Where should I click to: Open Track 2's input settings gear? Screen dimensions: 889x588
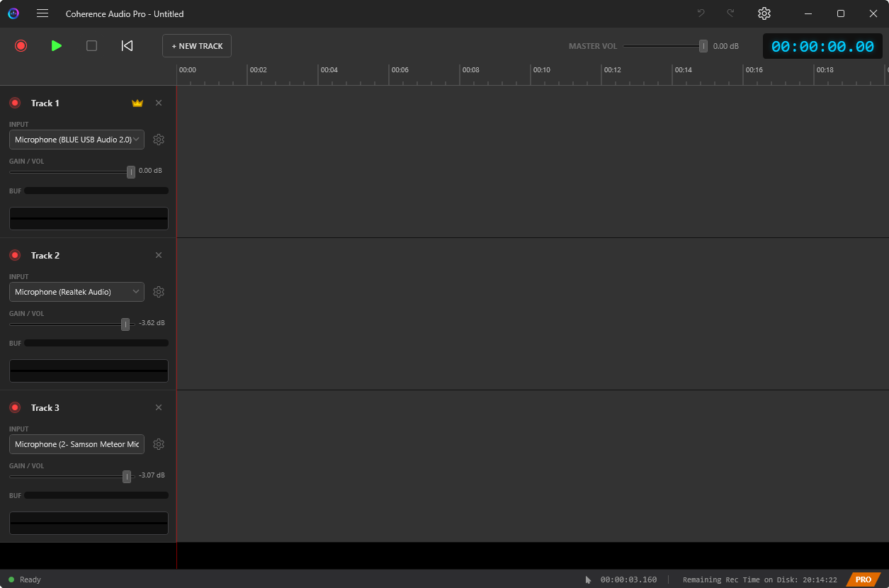click(x=159, y=291)
